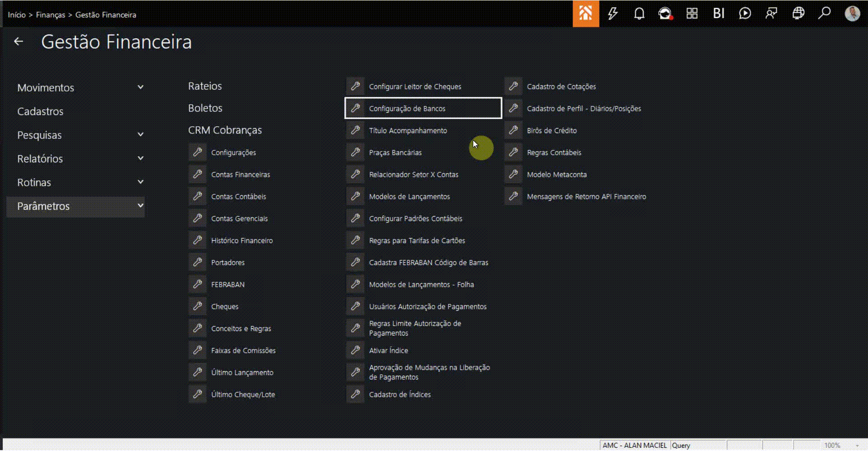Expand the Rotinas chevron
This screenshot has height=451, width=868.
point(140,182)
